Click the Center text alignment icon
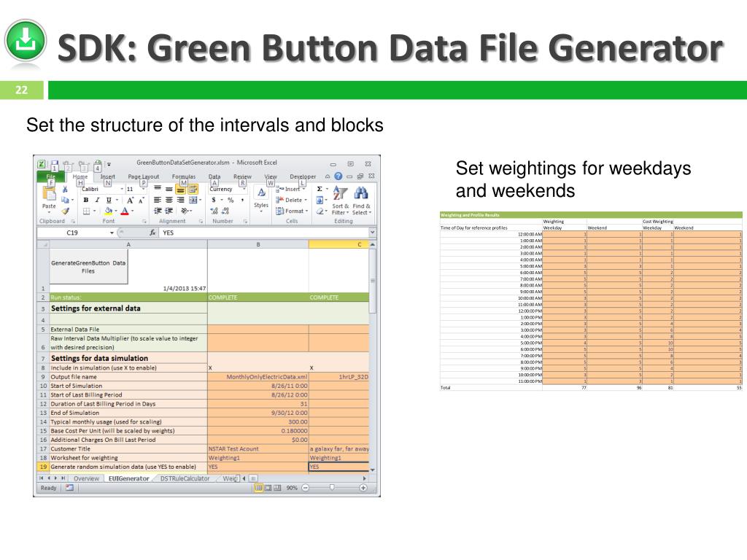 click(x=169, y=201)
